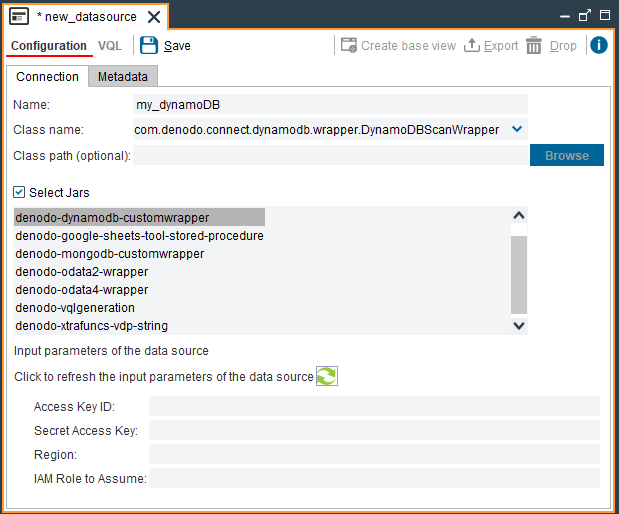Click the Export upload icon
This screenshot has width=619, height=514.
(471, 45)
